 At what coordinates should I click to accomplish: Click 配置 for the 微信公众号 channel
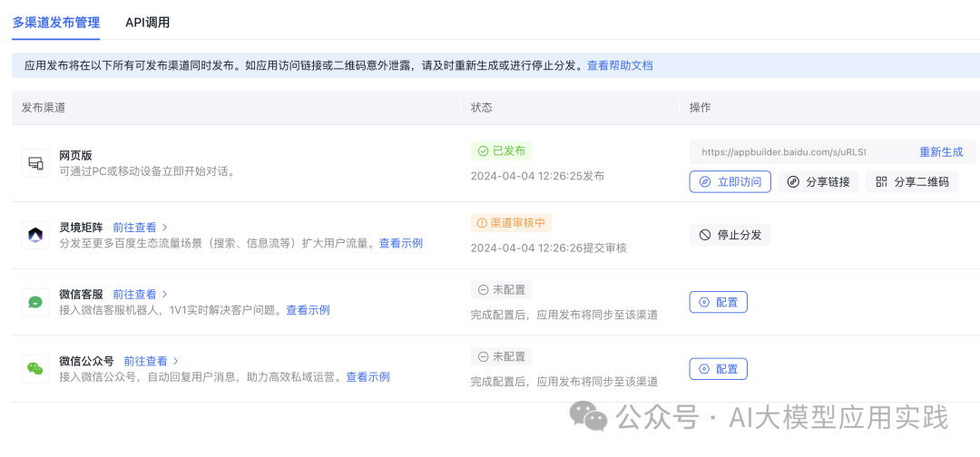718,369
